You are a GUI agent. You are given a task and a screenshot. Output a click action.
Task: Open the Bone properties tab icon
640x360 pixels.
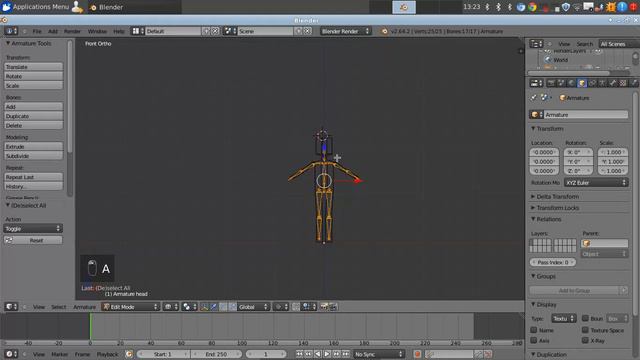coord(613,83)
